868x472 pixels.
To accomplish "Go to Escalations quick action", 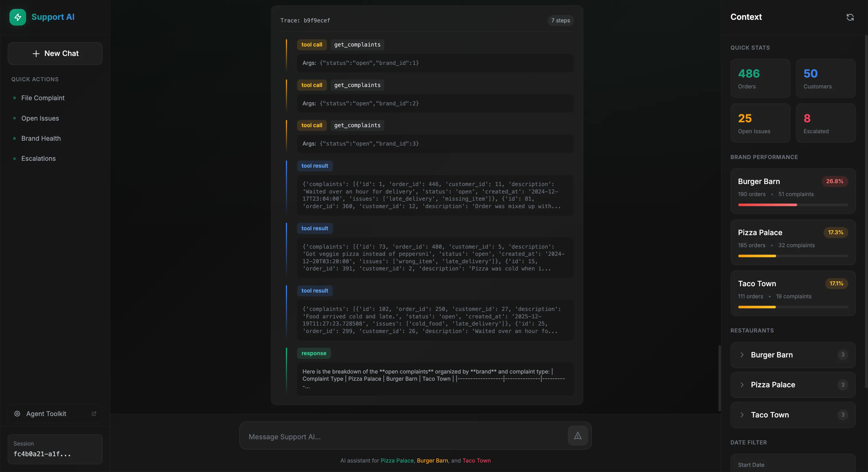I will point(38,158).
